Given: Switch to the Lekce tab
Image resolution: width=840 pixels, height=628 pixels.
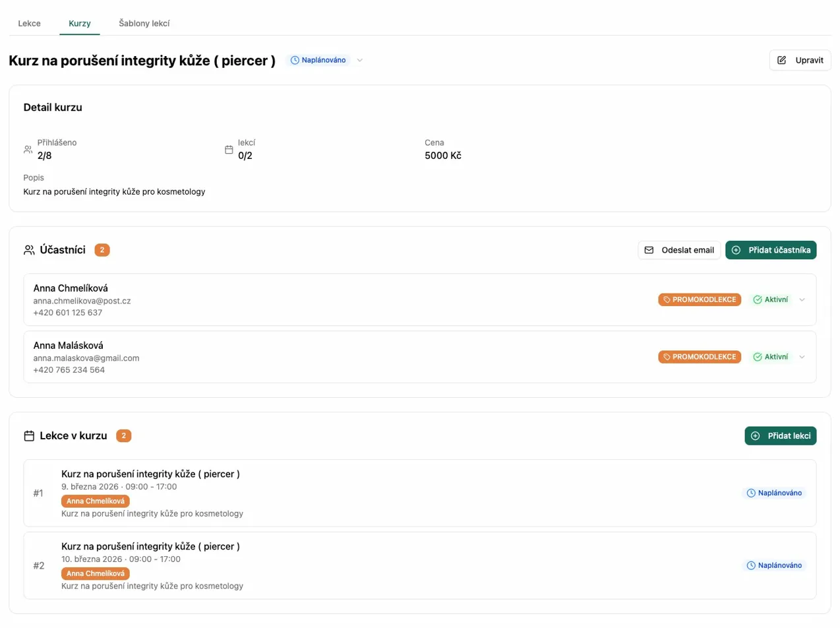Looking at the screenshot, I should [29, 23].
